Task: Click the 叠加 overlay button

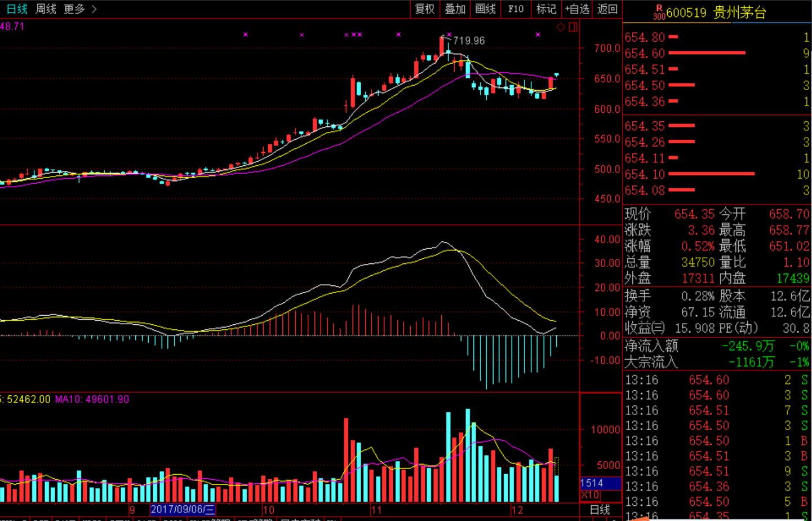Action: (455, 9)
